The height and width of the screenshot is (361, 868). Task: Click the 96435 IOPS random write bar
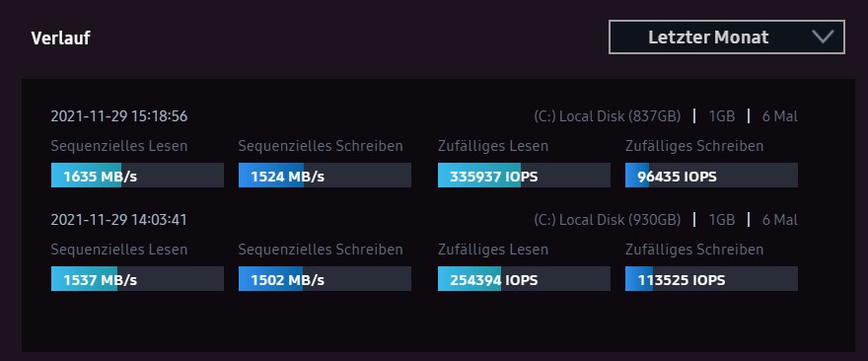point(711,175)
